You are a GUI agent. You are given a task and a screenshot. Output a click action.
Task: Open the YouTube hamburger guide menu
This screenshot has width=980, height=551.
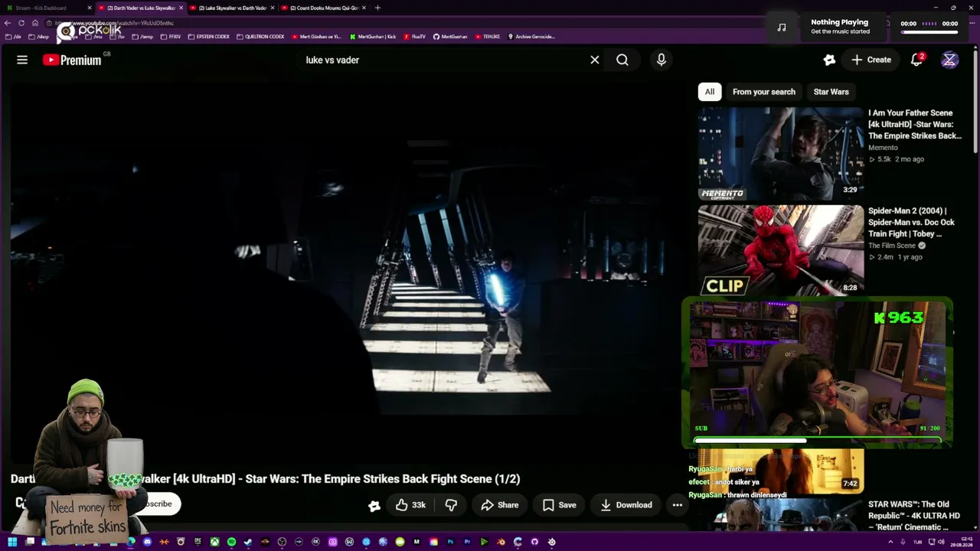[x=22, y=60]
